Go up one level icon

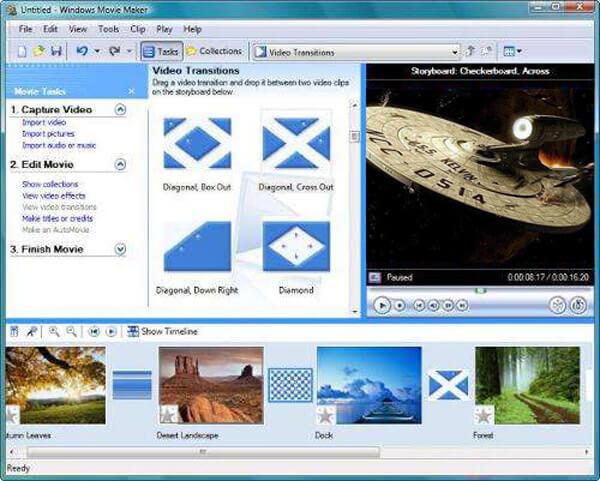[x=471, y=51]
